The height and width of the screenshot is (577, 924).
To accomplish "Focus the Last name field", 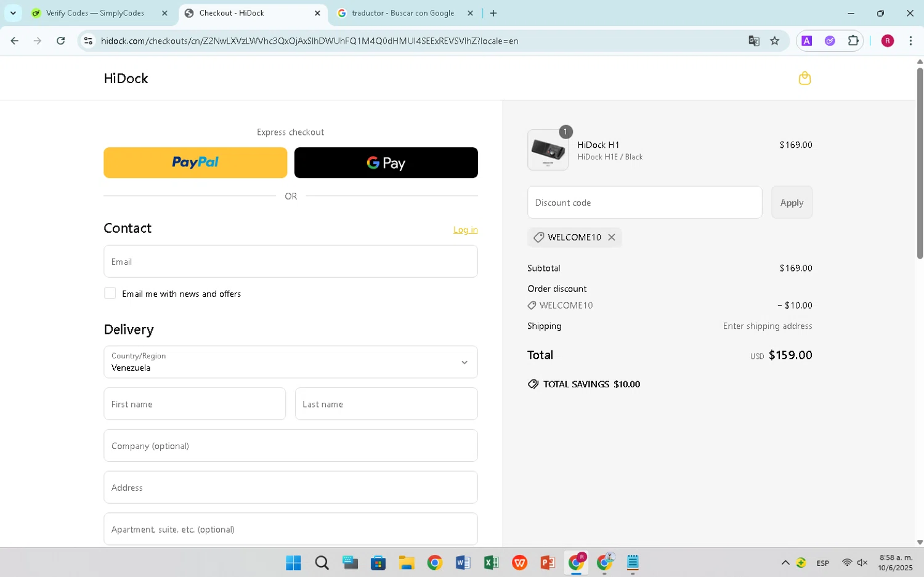I will (x=386, y=404).
